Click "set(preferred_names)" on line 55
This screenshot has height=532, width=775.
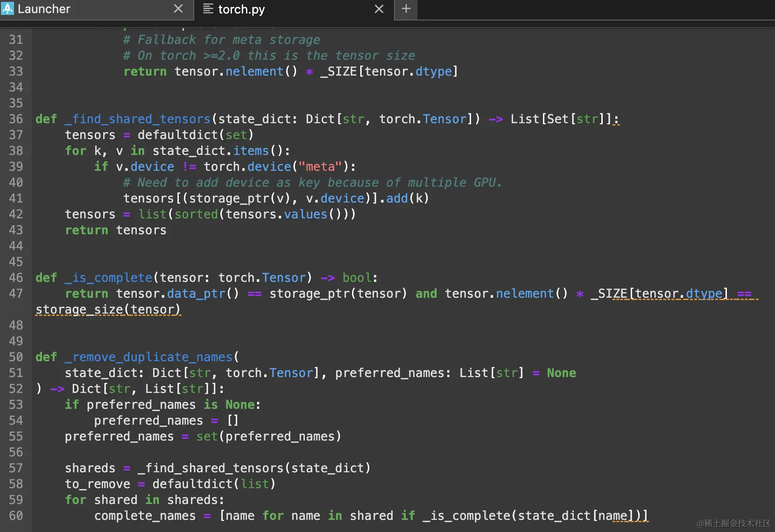(x=269, y=436)
